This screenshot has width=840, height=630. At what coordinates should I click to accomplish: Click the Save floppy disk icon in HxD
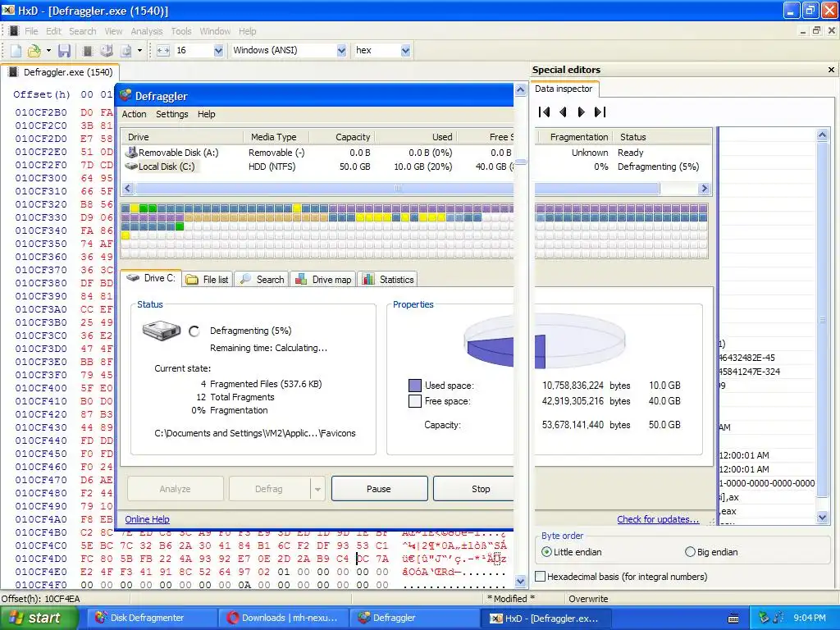click(64, 50)
